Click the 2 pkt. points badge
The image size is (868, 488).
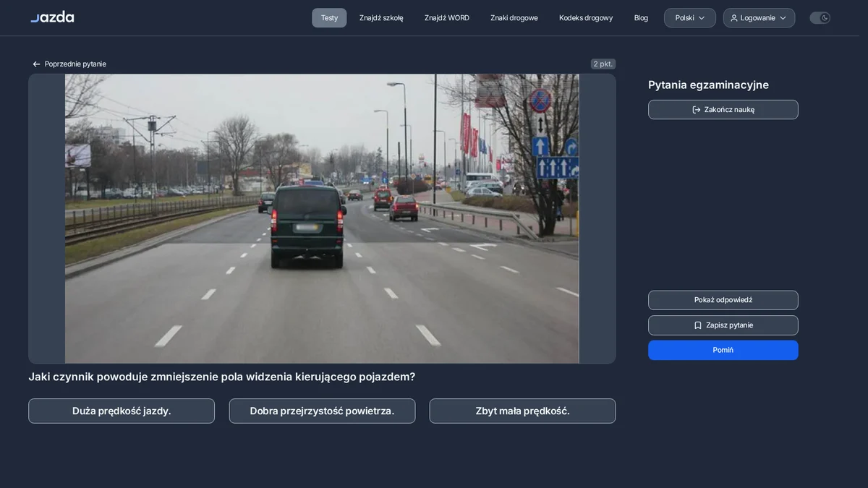(603, 64)
